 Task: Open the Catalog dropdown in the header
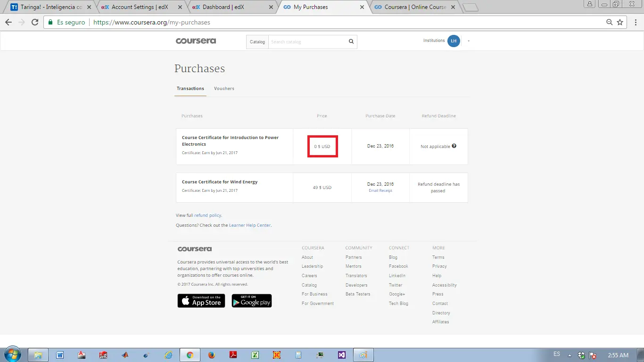pos(257,41)
